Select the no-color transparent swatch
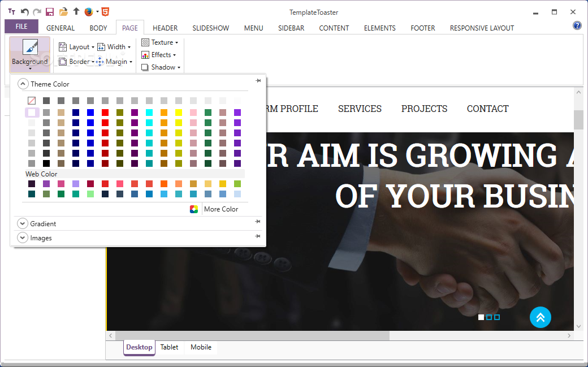Screen dimensions: 588x367 coord(32,101)
